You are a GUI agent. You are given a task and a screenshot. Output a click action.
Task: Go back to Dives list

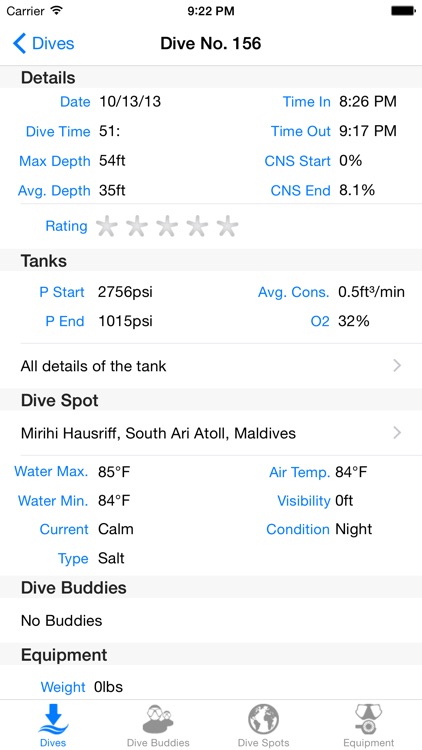[x=44, y=44]
